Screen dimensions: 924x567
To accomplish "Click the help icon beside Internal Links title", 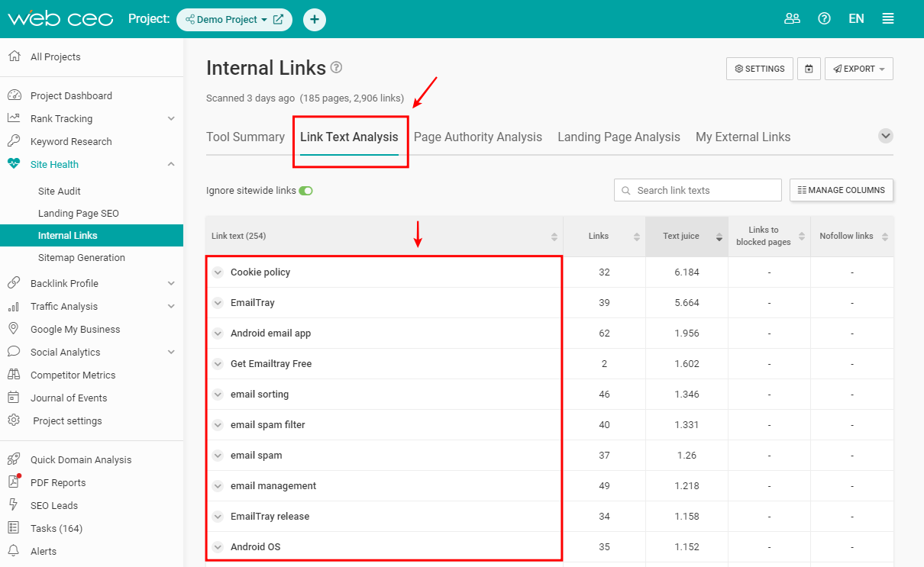I will 336,67.
